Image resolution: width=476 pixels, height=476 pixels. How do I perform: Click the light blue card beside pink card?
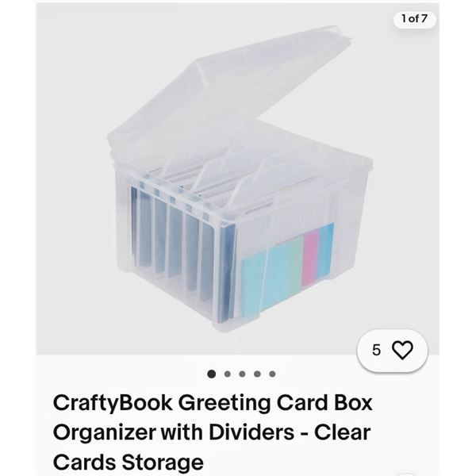coord(325,251)
